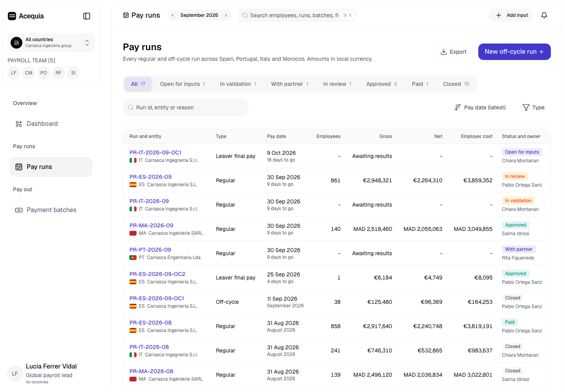The width and height of the screenshot is (565, 392).
Task: Switch to All tab
Action: pos(138,84)
